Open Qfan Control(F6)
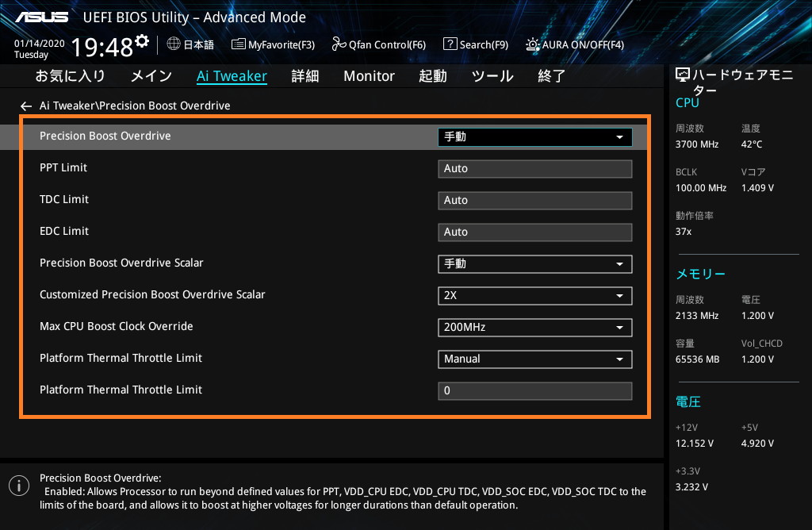 coord(378,44)
